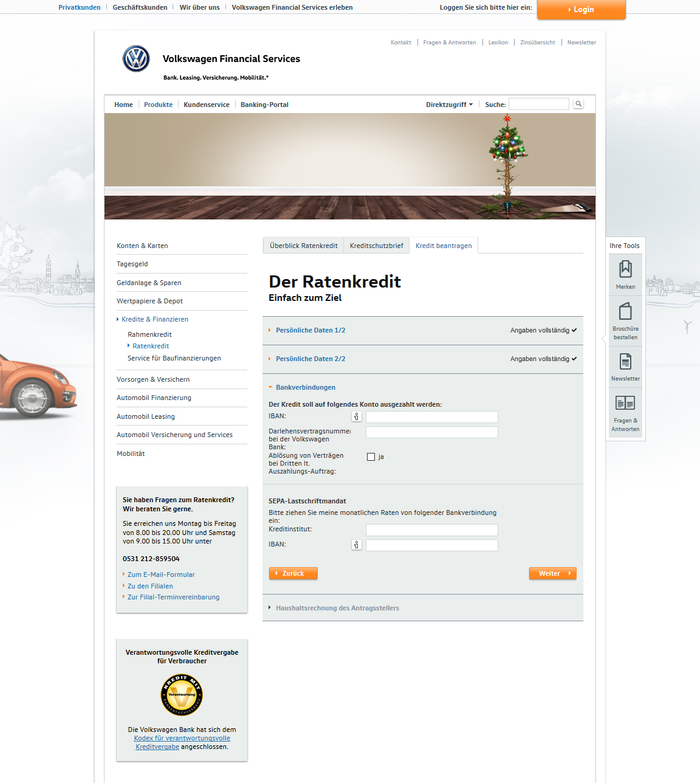Image resolution: width=700 pixels, height=783 pixels.
Task: Open Wir über uns link
Action: [x=199, y=7]
